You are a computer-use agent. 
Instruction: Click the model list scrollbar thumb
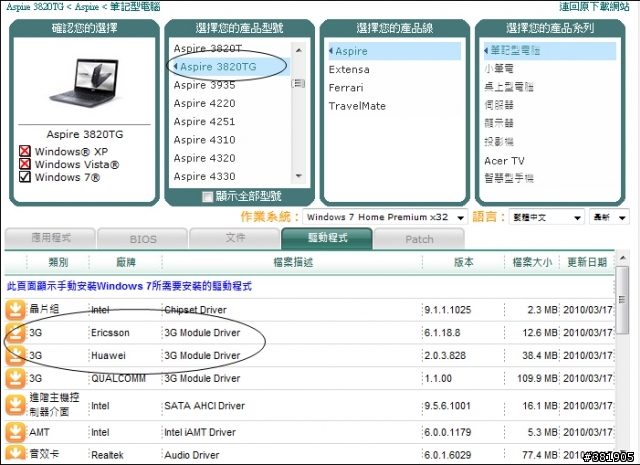click(298, 83)
